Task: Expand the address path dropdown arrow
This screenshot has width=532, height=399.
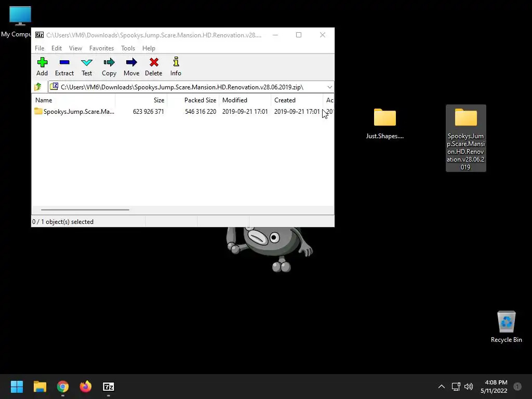Action: coord(329,87)
